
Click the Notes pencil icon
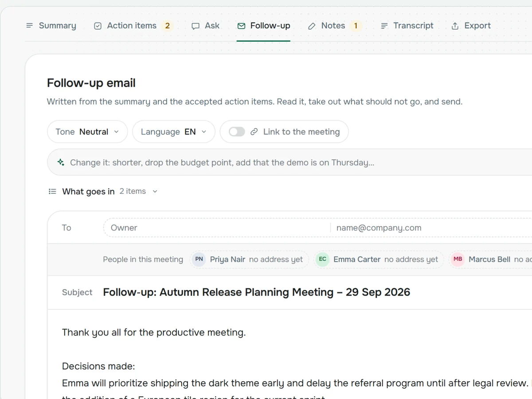pyautogui.click(x=312, y=26)
